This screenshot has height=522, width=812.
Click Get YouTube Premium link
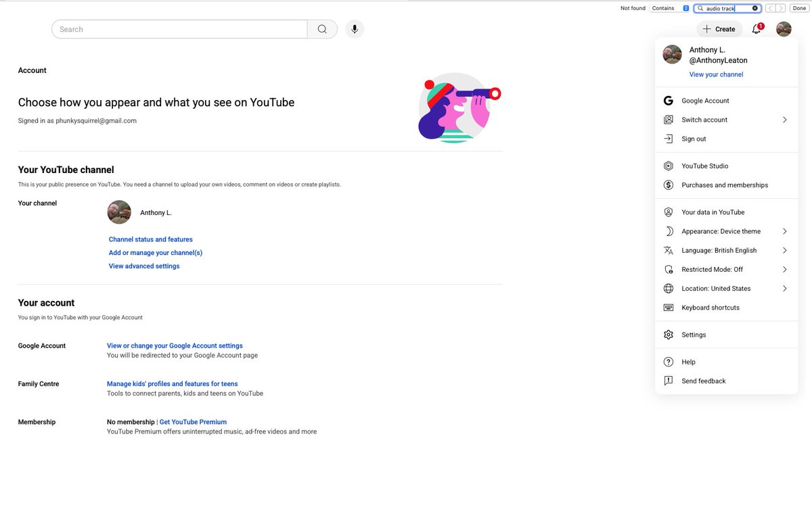tap(193, 422)
